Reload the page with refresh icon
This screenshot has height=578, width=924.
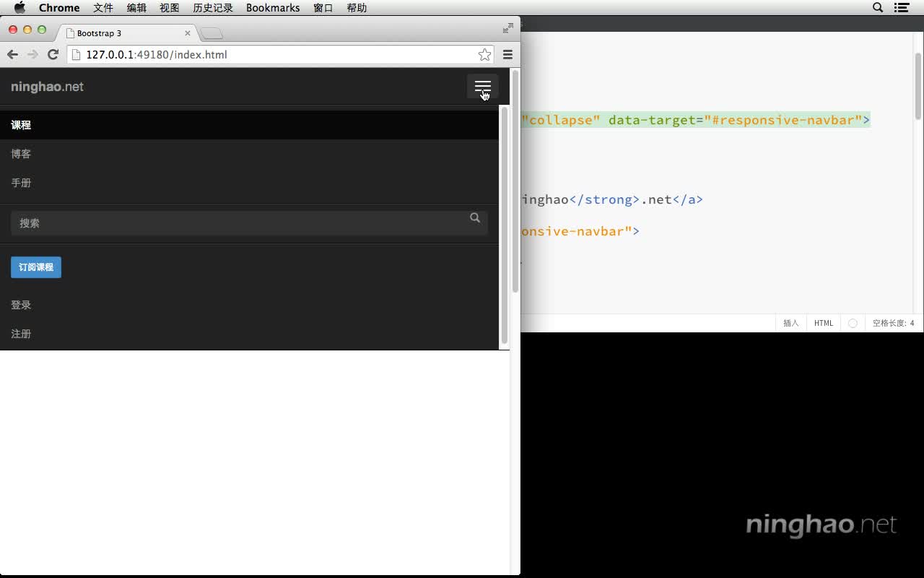coord(53,55)
